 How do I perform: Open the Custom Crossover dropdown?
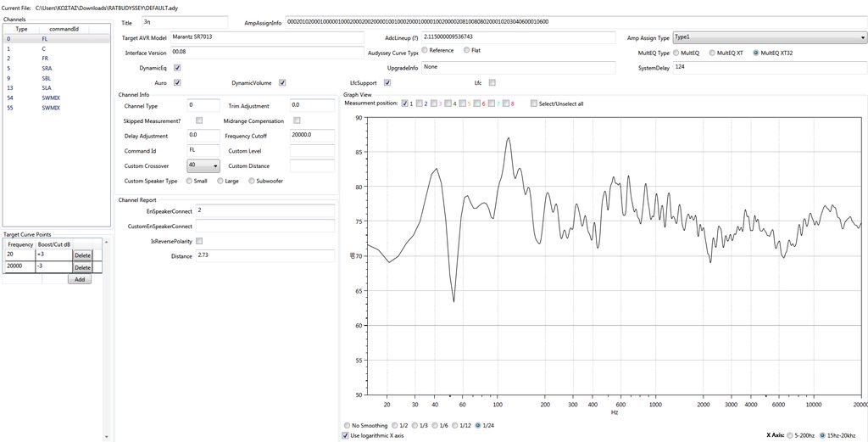coord(203,165)
